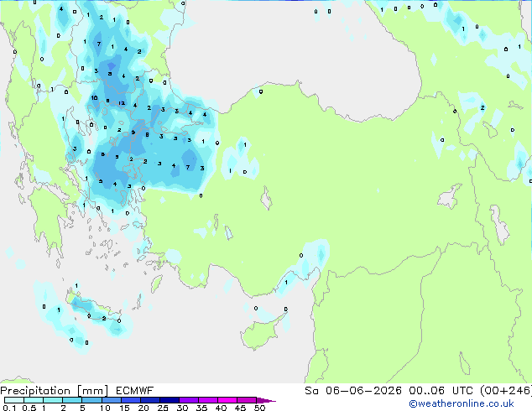Click the island of Cyprus on the map

(x=261, y=332)
